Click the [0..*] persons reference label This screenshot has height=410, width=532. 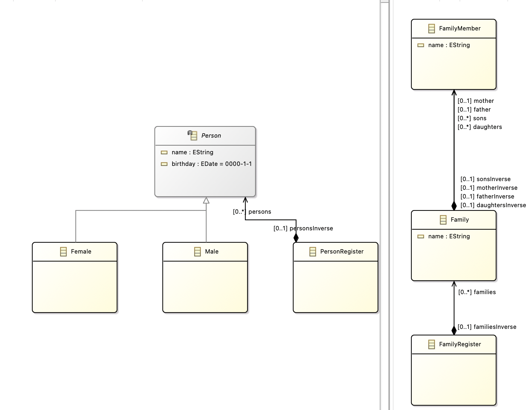tap(252, 212)
